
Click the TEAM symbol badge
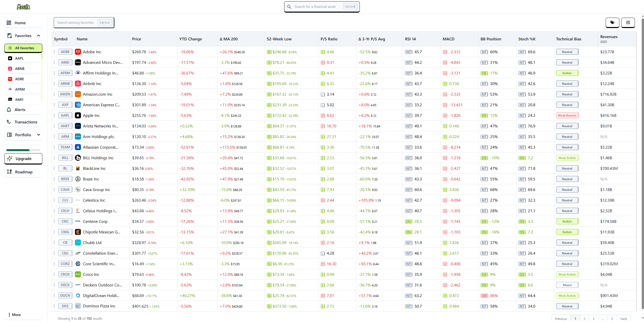[x=65, y=147]
